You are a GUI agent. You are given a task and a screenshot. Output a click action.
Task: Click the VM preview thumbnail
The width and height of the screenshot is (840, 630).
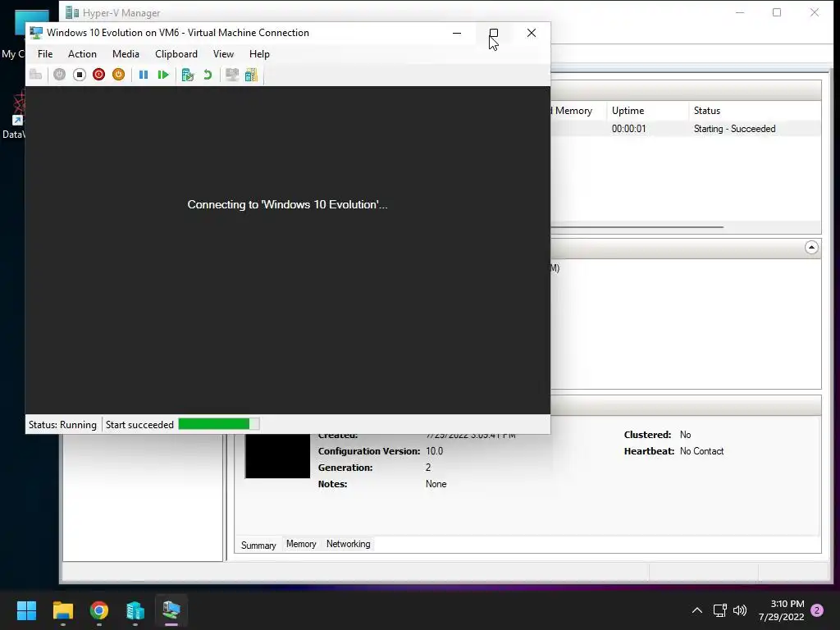tap(277, 456)
